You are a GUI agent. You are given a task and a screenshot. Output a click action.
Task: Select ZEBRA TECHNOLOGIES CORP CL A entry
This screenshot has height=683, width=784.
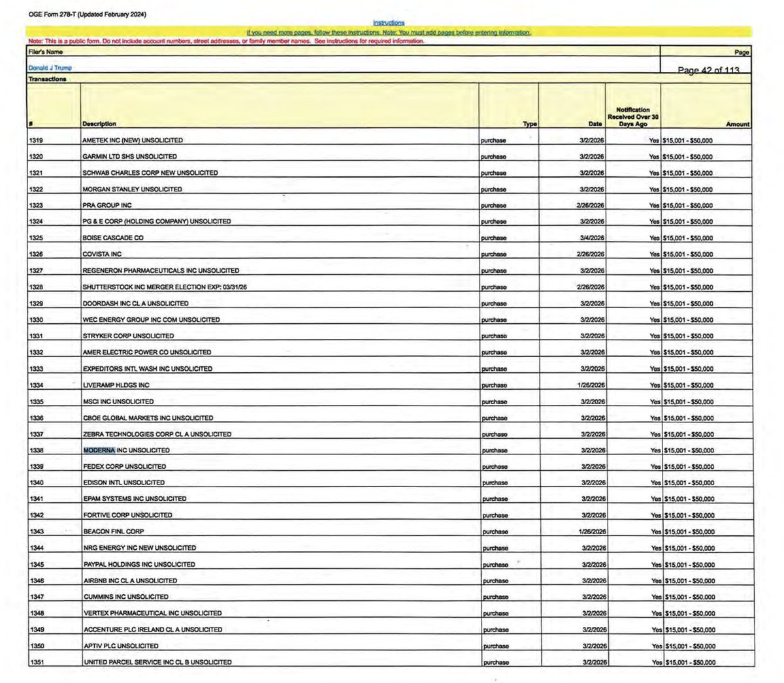[157, 434]
